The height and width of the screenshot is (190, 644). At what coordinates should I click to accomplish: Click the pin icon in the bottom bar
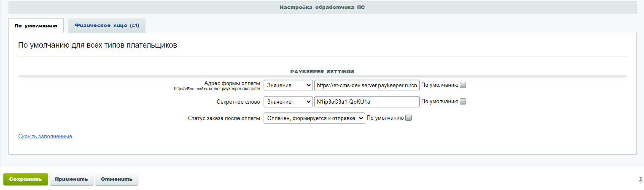pyautogui.click(x=641, y=180)
